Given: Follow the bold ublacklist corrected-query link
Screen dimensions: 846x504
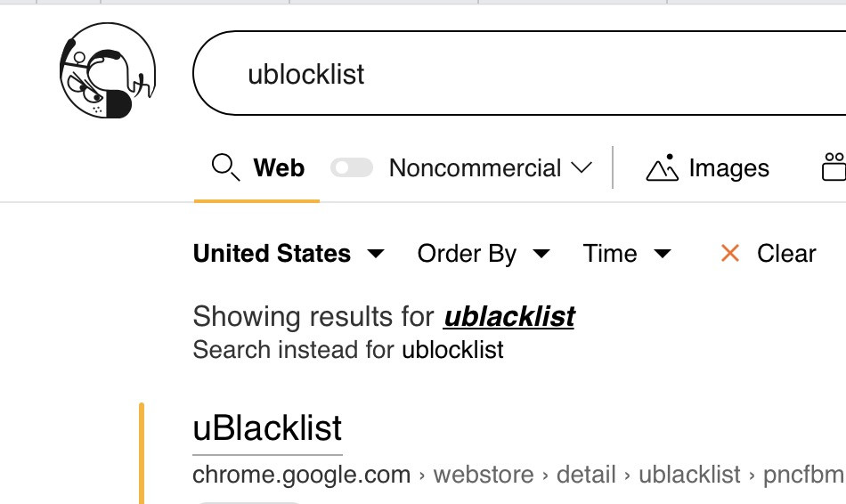Looking at the screenshot, I should point(509,316).
